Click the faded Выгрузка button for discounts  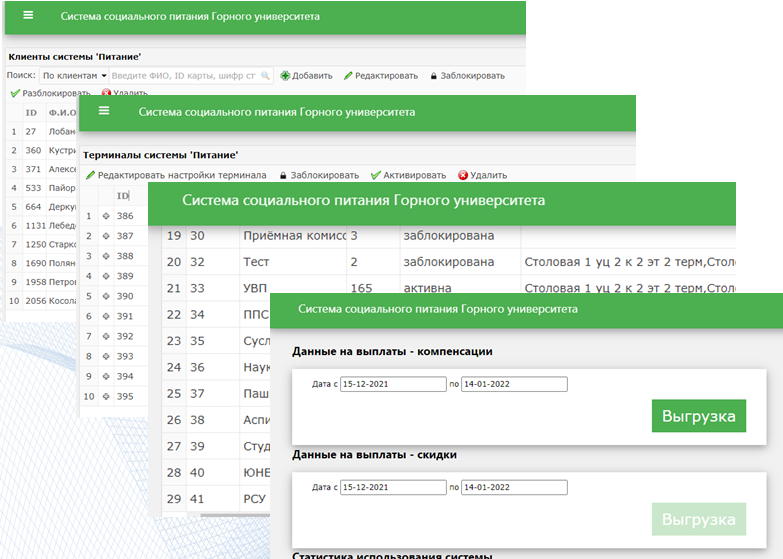point(698,520)
